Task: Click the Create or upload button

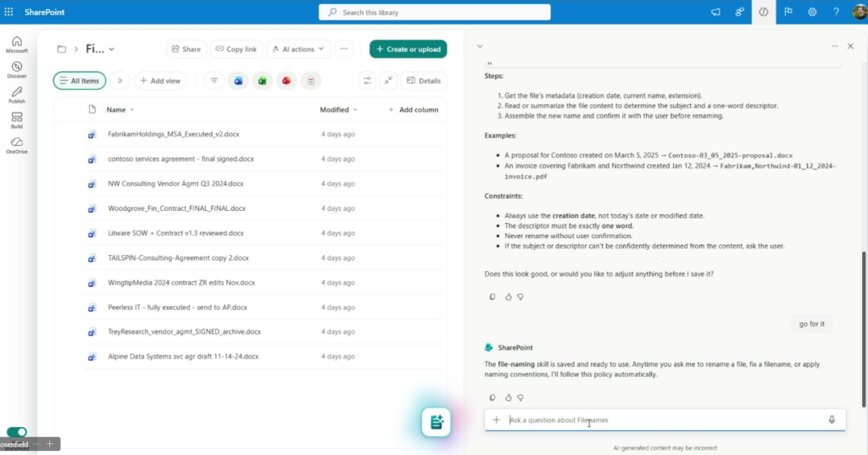Action: [x=408, y=49]
